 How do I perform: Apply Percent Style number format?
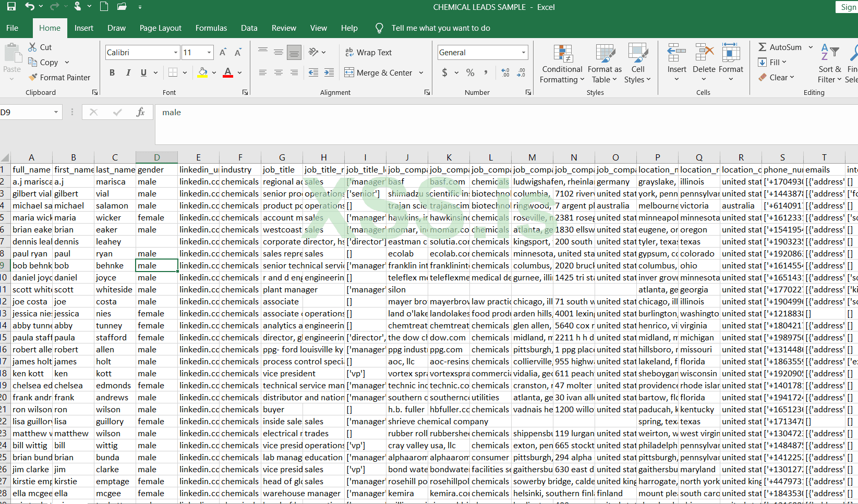(x=470, y=72)
